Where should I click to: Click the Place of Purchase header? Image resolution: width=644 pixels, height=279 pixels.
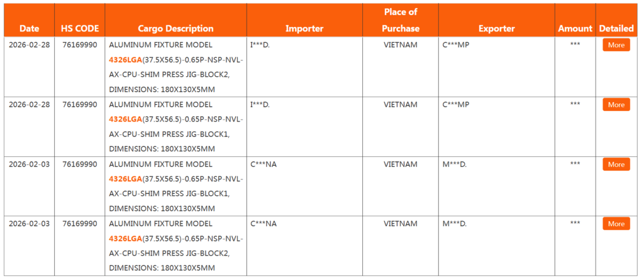(400, 20)
